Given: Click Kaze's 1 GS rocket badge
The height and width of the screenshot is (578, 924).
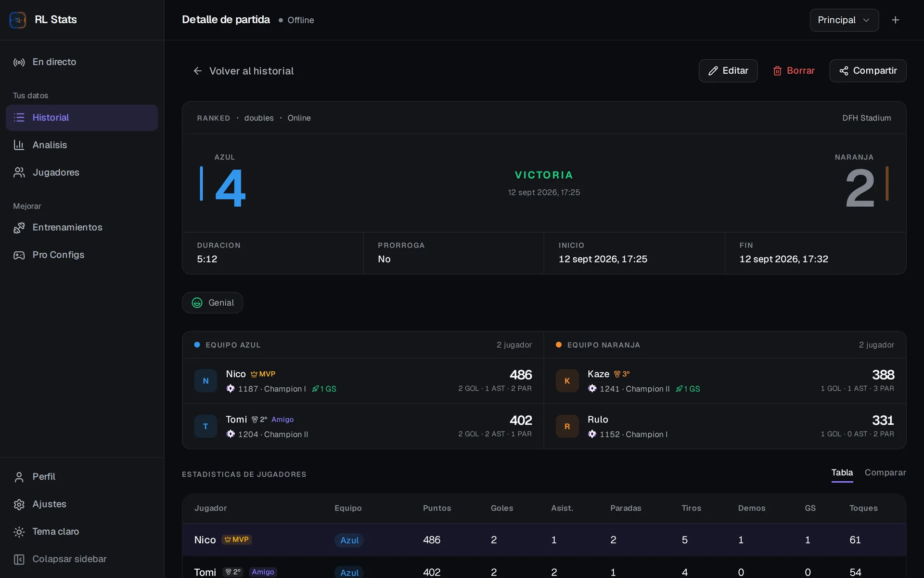Looking at the screenshot, I should tap(688, 389).
